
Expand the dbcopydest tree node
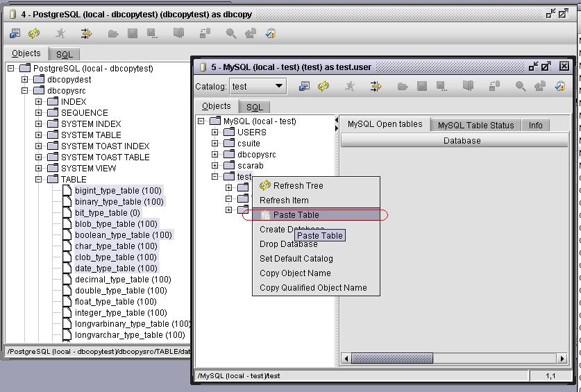pos(25,79)
